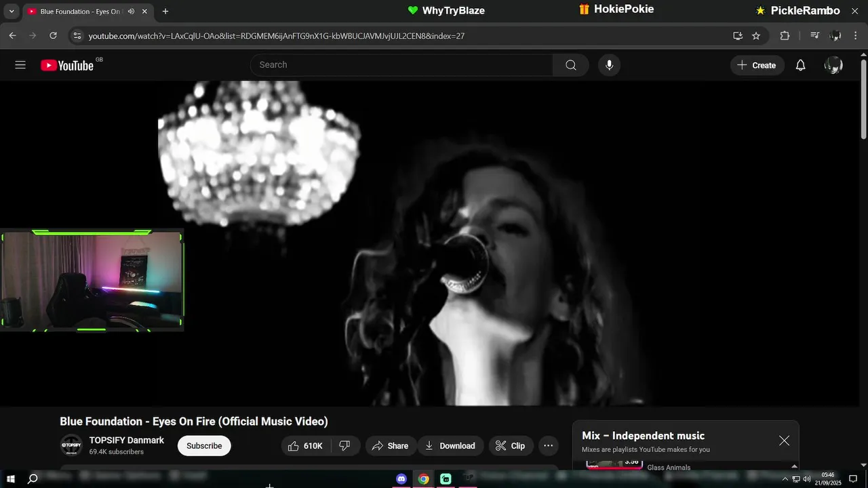
Task: Open the YouTube guide hamburger menu
Action: point(20,65)
